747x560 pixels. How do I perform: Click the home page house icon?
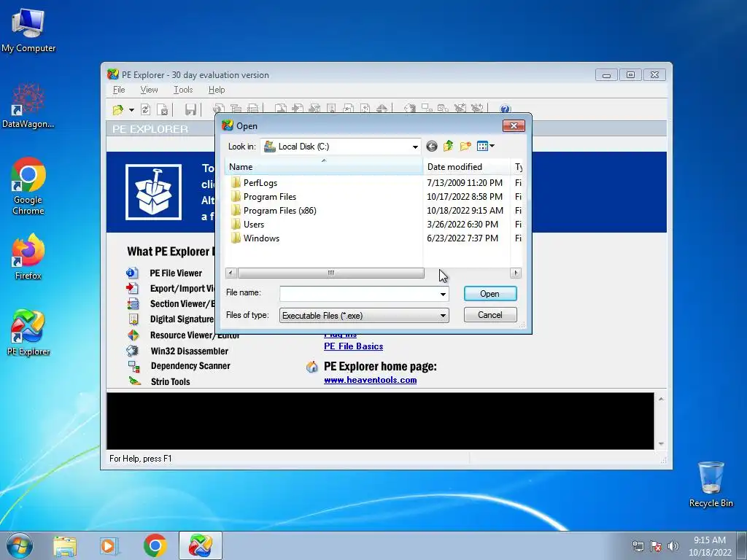[312, 367]
